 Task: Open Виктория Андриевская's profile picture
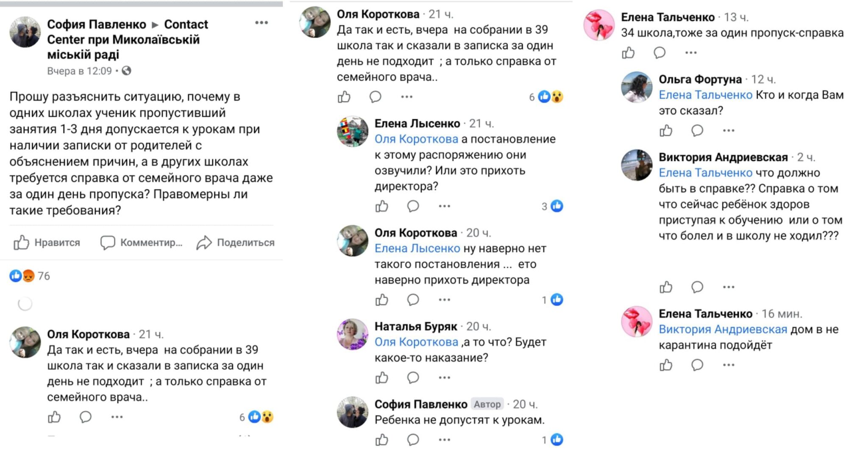tap(637, 165)
